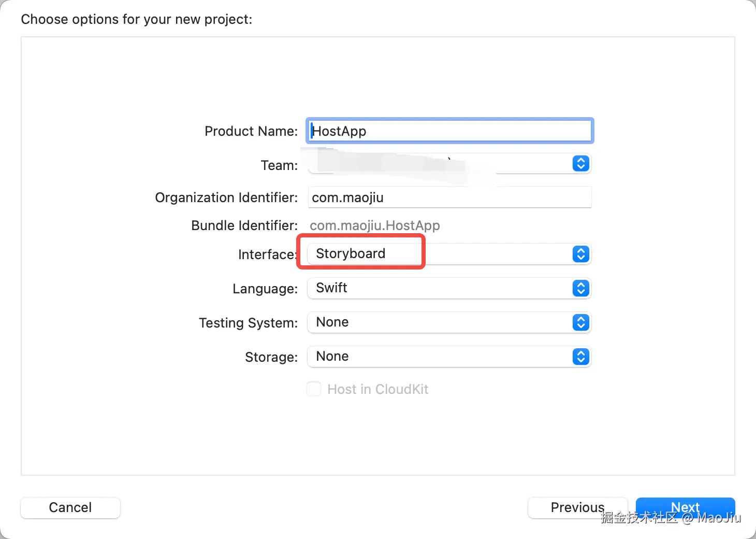Enable the Host in CloudKit checkbox
Viewport: 756px width, 539px height.
pos(314,389)
